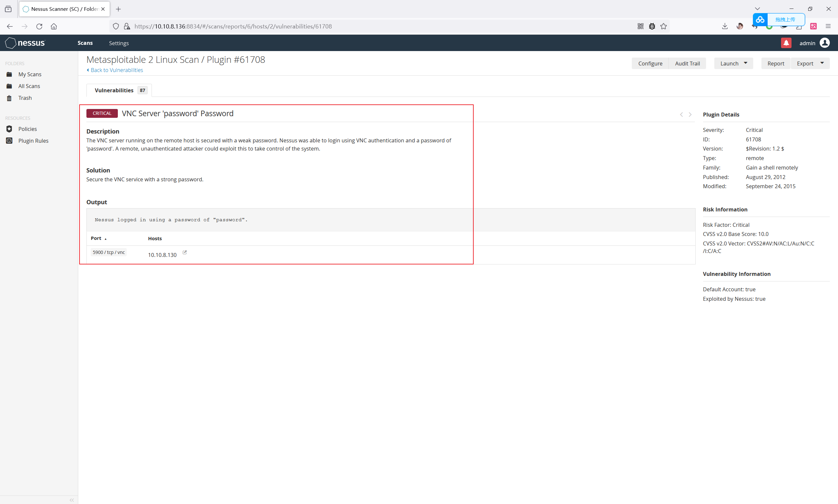Go to the next plugin arrow
Screen dimensions: 838x504
[690, 115]
